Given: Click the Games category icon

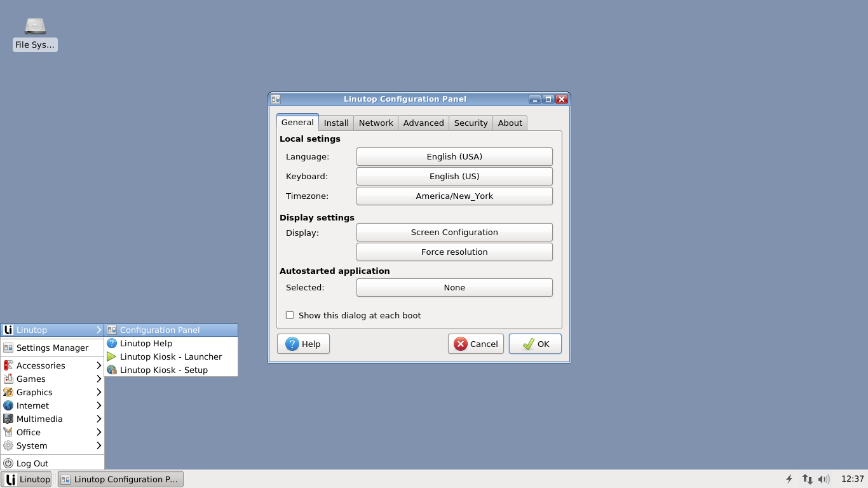Looking at the screenshot, I should point(8,379).
